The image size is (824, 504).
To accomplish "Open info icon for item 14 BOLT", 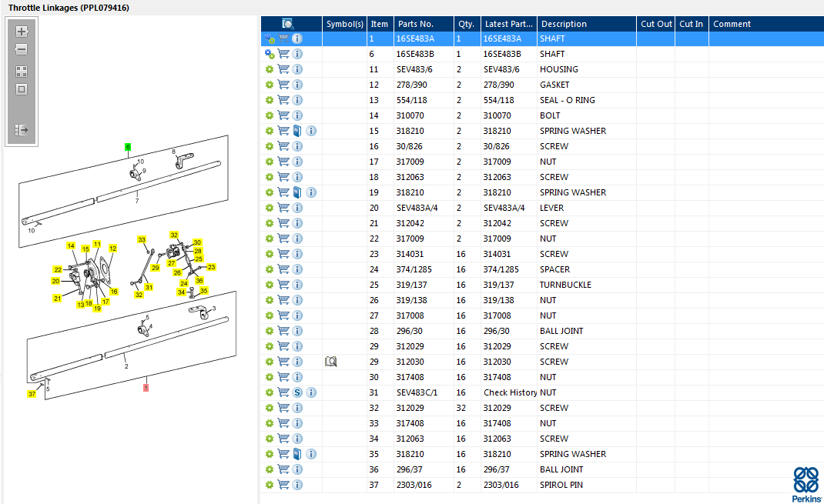I will point(297,115).
